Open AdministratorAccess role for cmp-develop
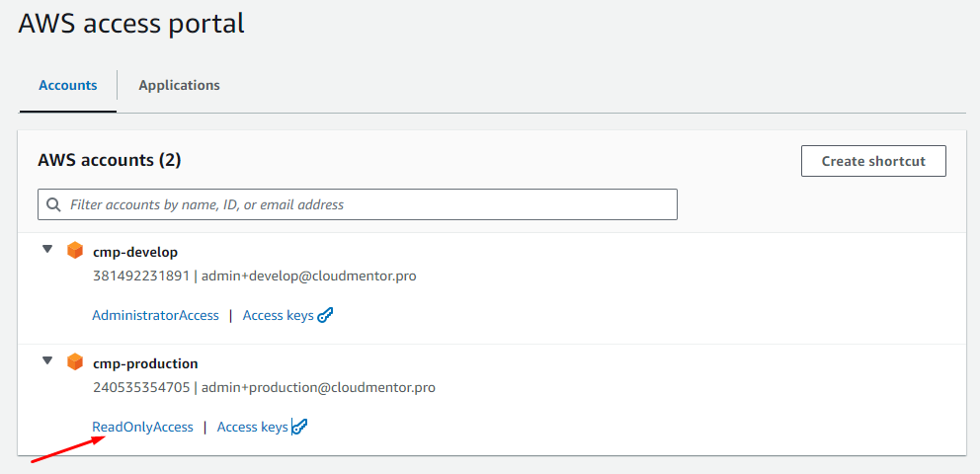980x474 pixels. 155,315
